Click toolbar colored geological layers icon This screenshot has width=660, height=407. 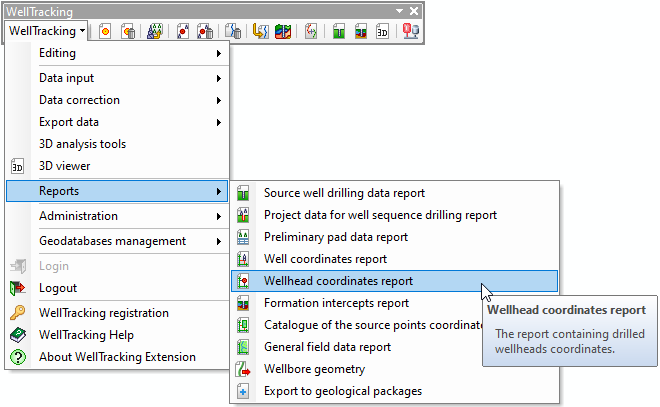coord(283,31)
